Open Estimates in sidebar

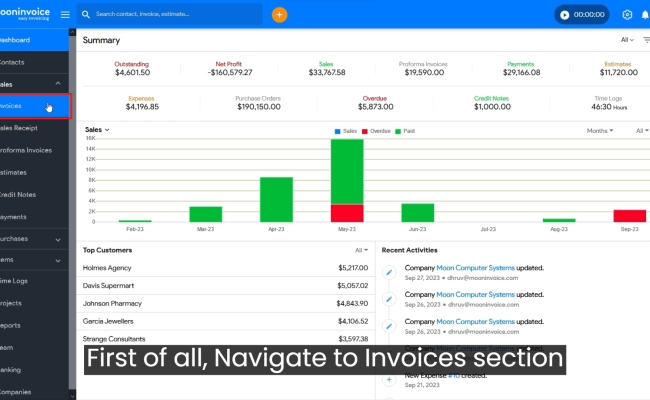coord(34,172)
